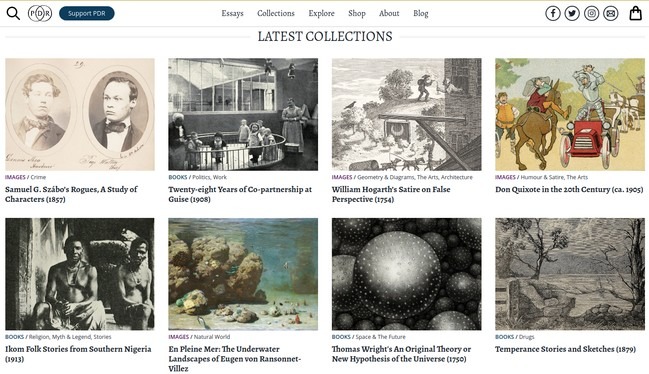Viewport: 649px width, 374px height.
Task: Open the Collections menu item
Action: [x=276, y=13]
